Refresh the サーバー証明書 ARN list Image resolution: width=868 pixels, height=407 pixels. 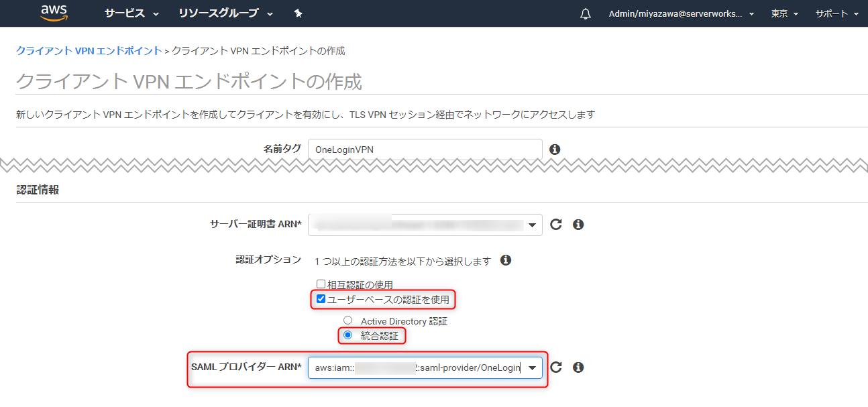(x=555, y=225)
